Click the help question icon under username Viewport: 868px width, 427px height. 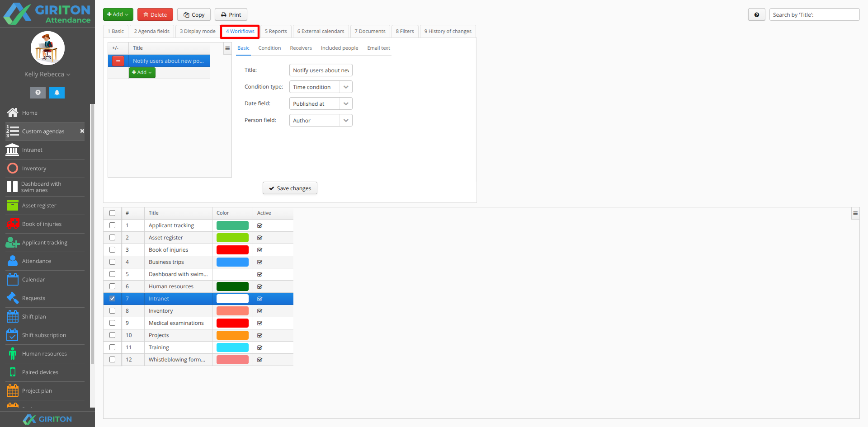pos(38,92)
